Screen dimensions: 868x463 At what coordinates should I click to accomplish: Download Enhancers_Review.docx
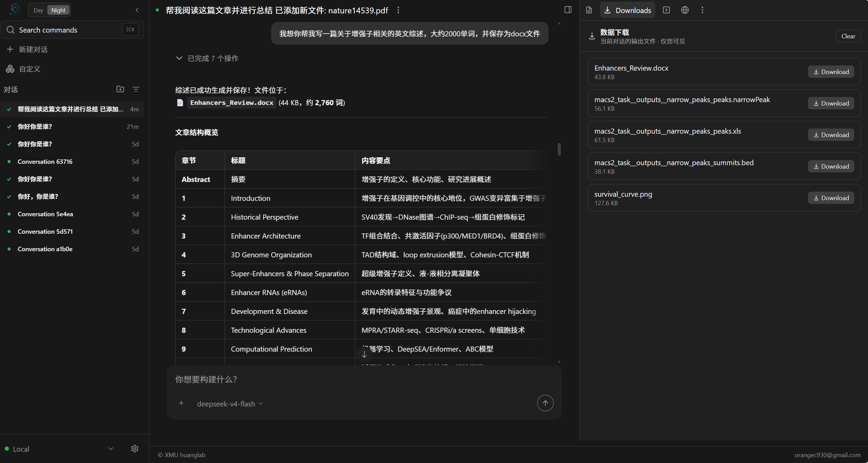coord(831,72)
